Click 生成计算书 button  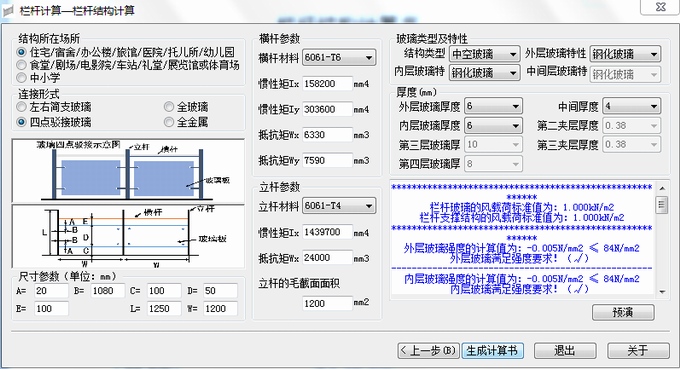(492, 350)
